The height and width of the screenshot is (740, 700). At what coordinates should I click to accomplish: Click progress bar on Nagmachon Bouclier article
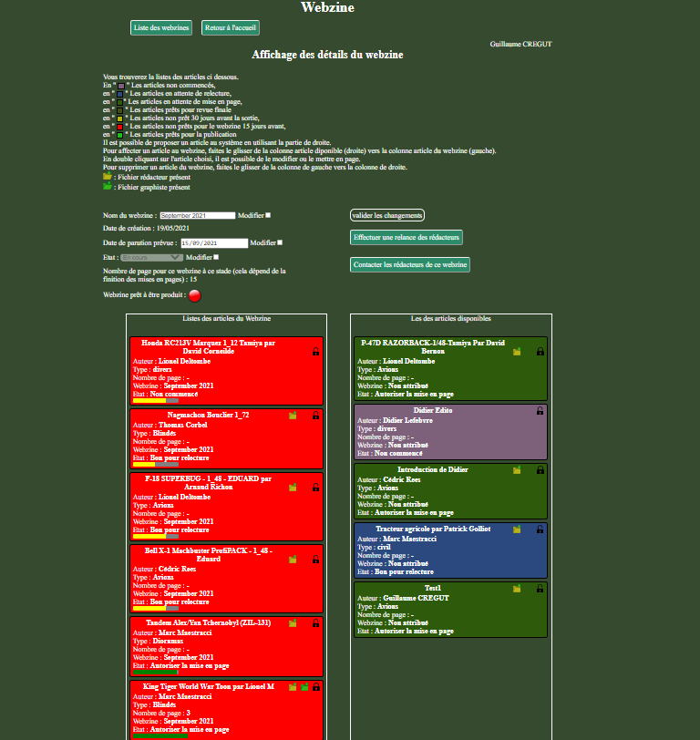click(x=156, y=465)
